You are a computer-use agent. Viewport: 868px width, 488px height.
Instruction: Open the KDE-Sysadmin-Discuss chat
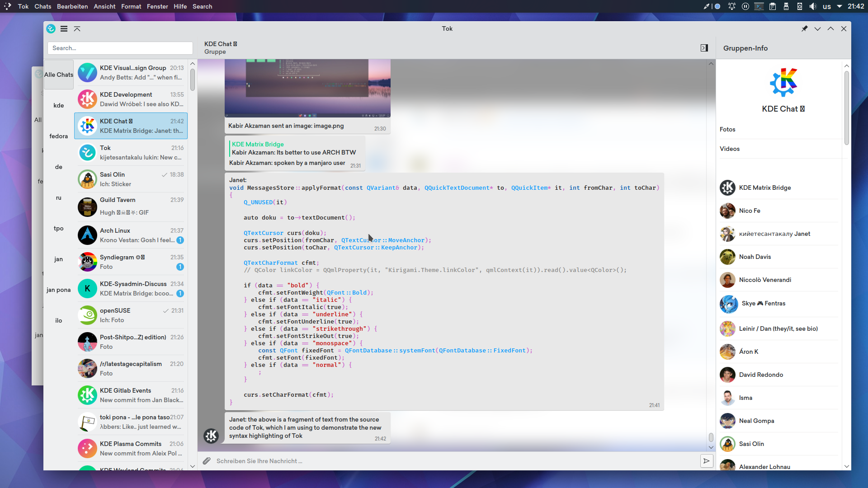[131, 288]
